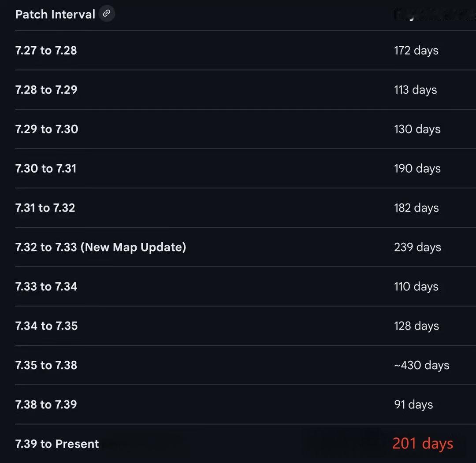Click the 113 days value
476x463 pixels.
[x=415, y=90]
